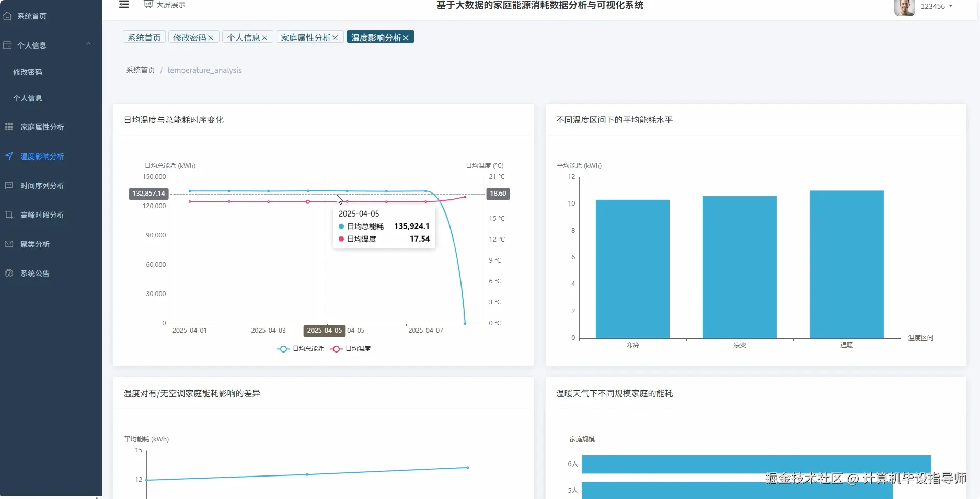
Task: Click the 系统首页 breadcrumb link
Action: [141, 70]
